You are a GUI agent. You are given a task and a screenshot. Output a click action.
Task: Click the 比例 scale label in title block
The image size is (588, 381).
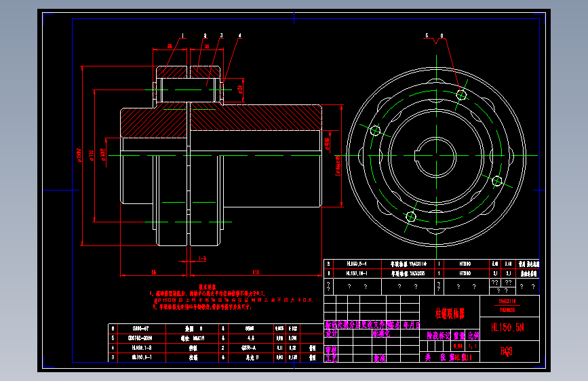[473, 336]
